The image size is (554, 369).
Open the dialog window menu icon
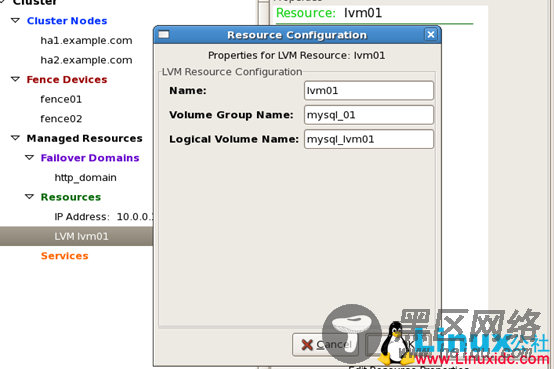click(x=164, y=34)
